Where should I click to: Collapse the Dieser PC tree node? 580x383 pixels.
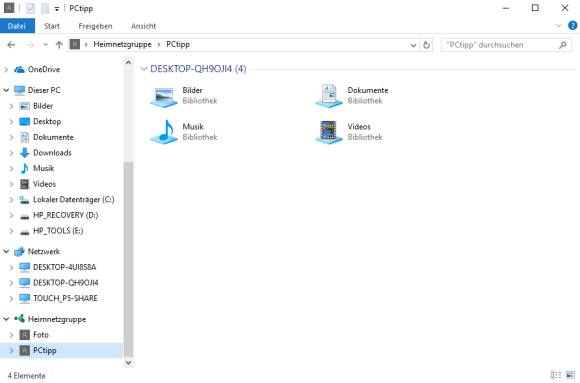[6, 90]
